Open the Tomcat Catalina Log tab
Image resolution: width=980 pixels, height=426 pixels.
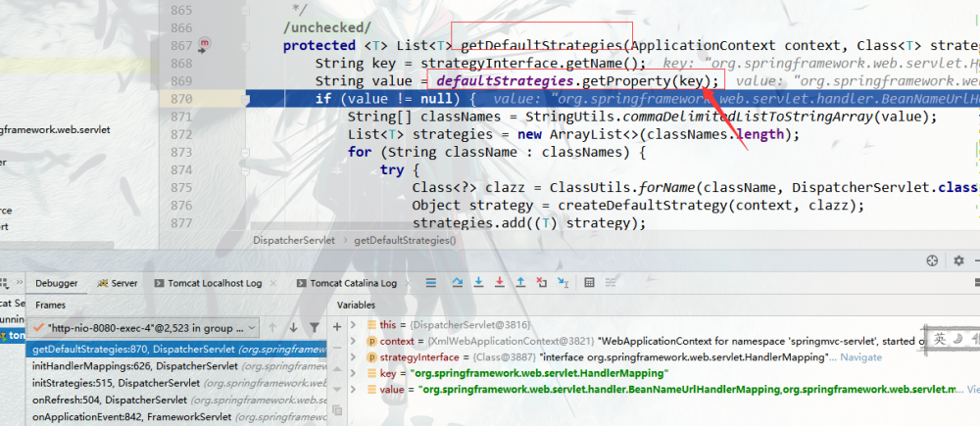pyautogui.click(x=348, y=283)
